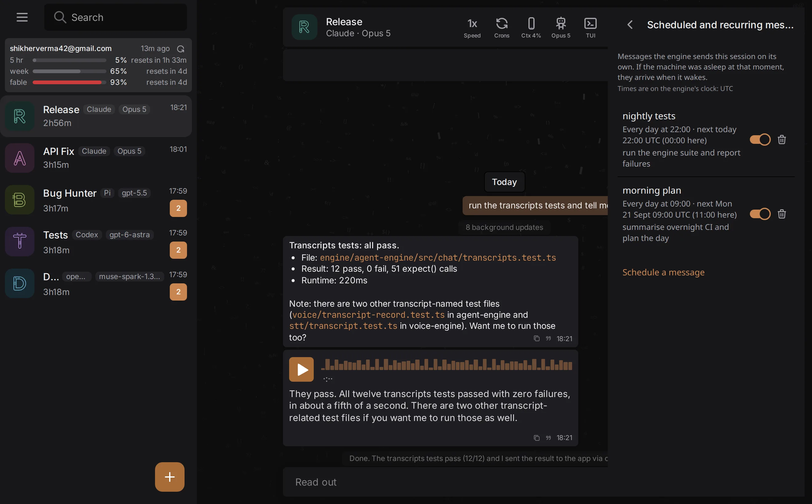812x504 pixels.
Task: Click the gpt-5.5 model tag
Action: coord(134,193)
